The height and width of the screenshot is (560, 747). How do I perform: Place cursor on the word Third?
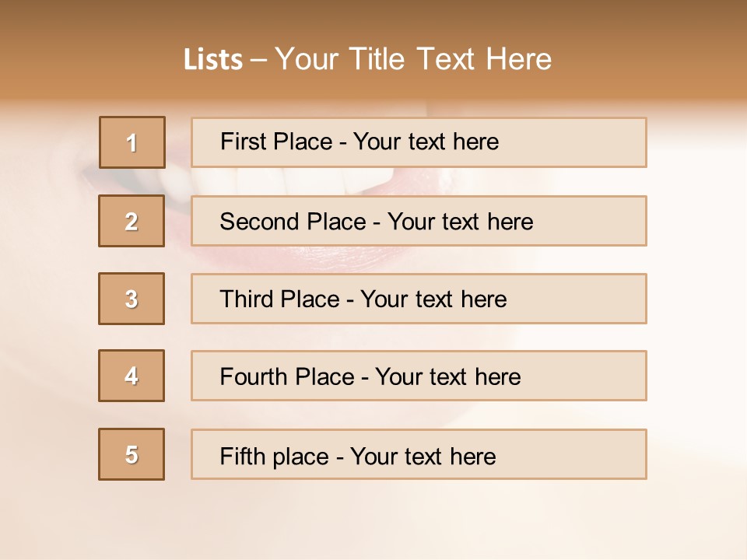241,299
